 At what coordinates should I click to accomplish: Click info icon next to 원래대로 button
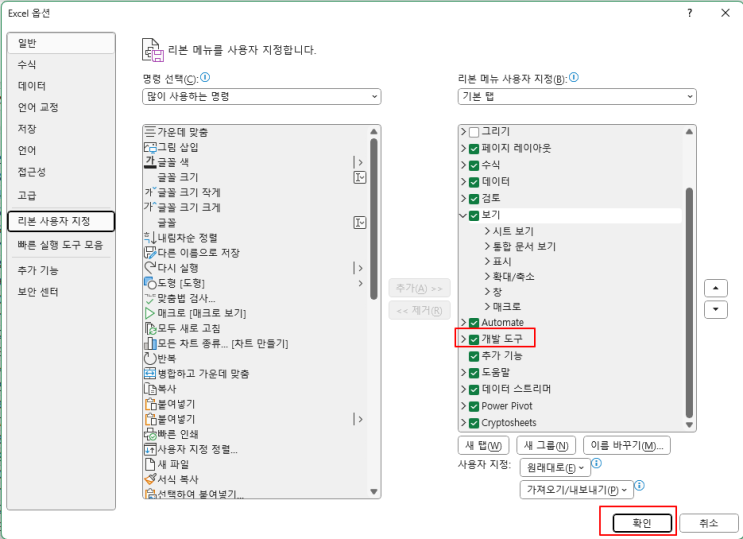click(597, 463)
